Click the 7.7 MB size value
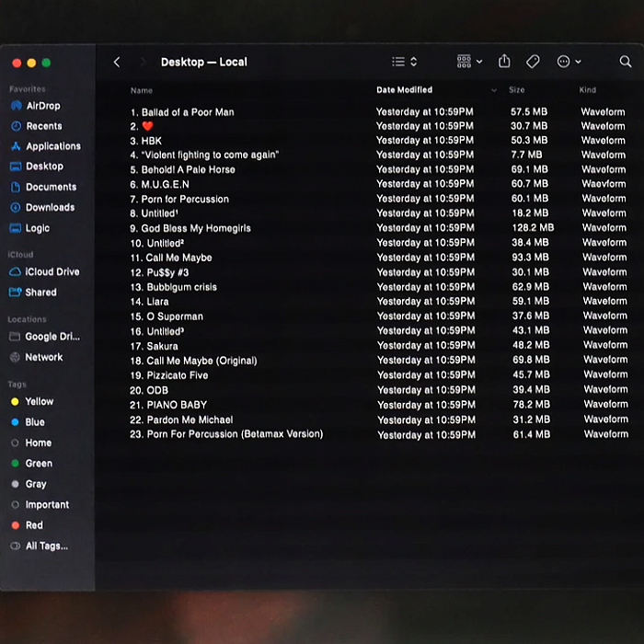The image size is (644, 644). 526,155
